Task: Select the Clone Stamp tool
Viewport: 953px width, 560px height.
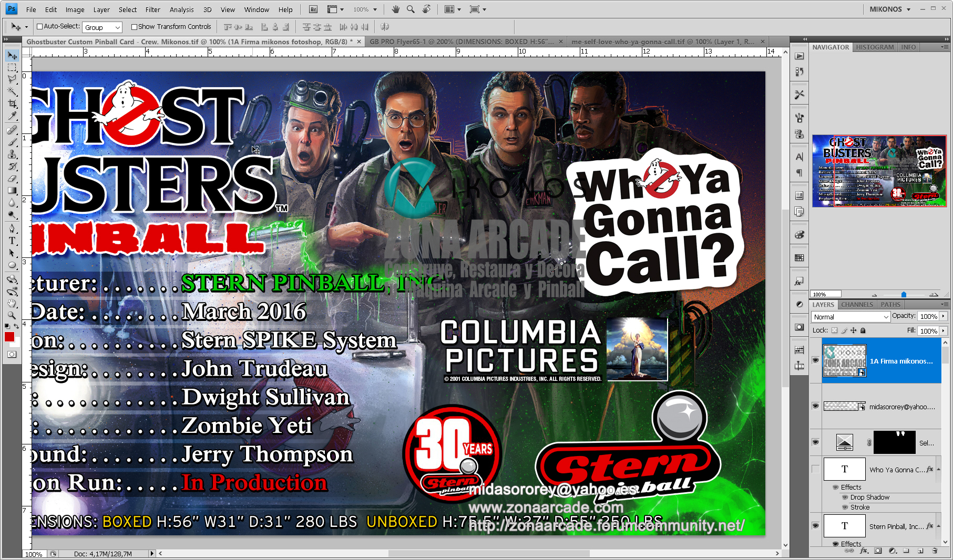Action: tap(12, 154)
